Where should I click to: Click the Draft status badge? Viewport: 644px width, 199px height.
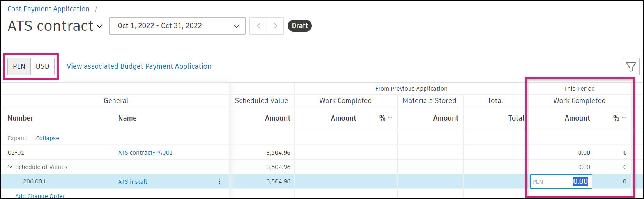click(x=299, y=26)
